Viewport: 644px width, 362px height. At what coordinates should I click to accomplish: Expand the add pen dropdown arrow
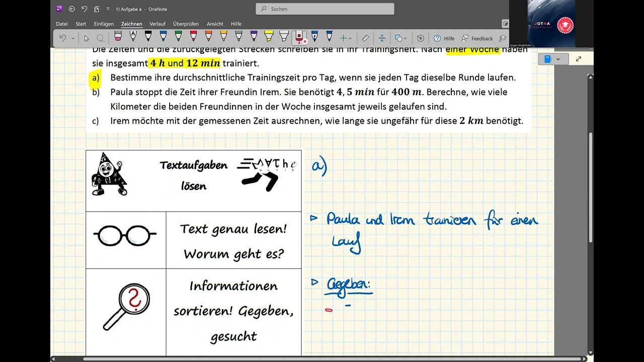pyautogui.click(x=350, y=38)
